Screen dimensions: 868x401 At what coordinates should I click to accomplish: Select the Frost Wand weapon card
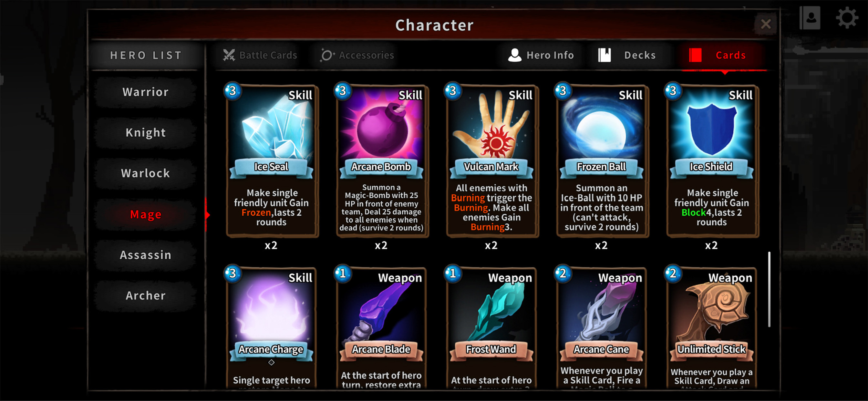[x=491, y=327]
